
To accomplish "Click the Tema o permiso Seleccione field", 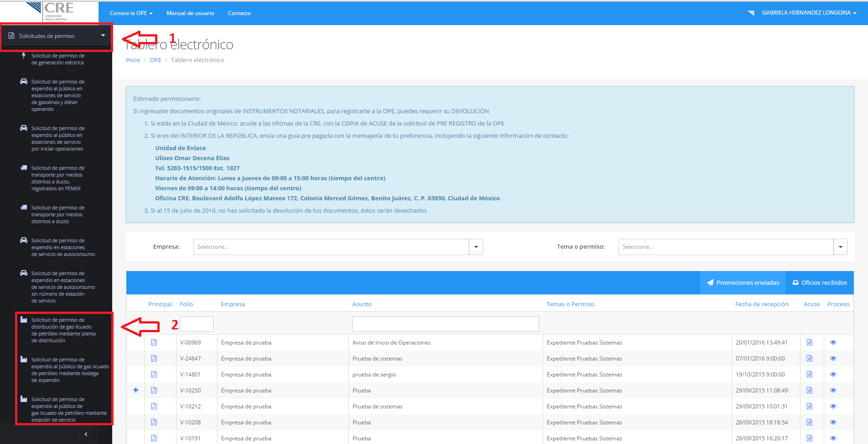I will (x=726, y=247).
